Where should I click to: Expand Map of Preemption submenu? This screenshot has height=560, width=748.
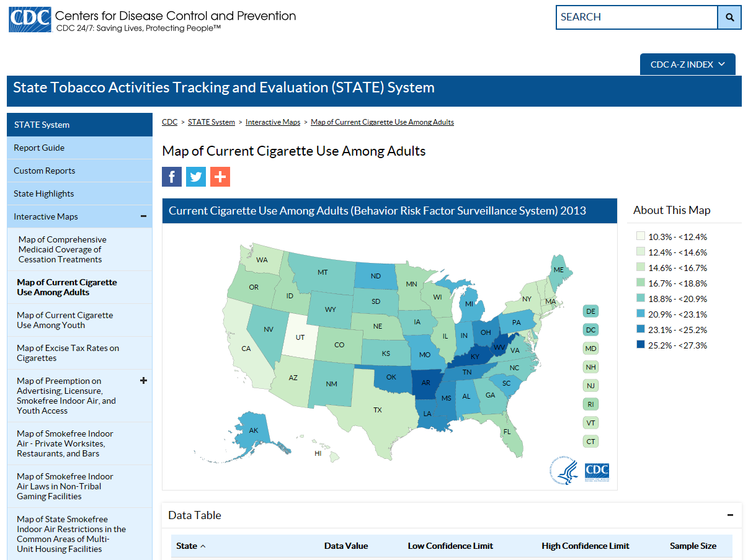pos(143,381)
